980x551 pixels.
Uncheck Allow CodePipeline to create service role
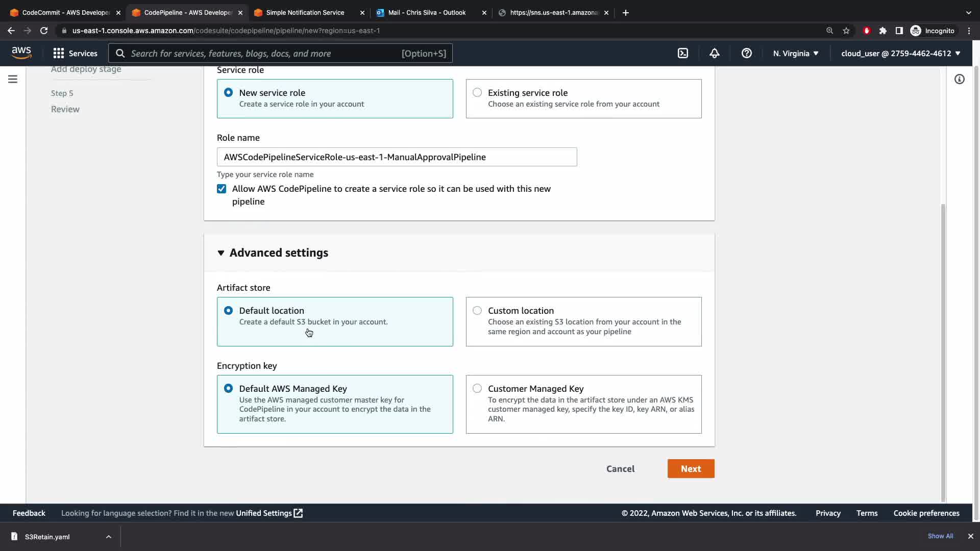click(222, 189)
